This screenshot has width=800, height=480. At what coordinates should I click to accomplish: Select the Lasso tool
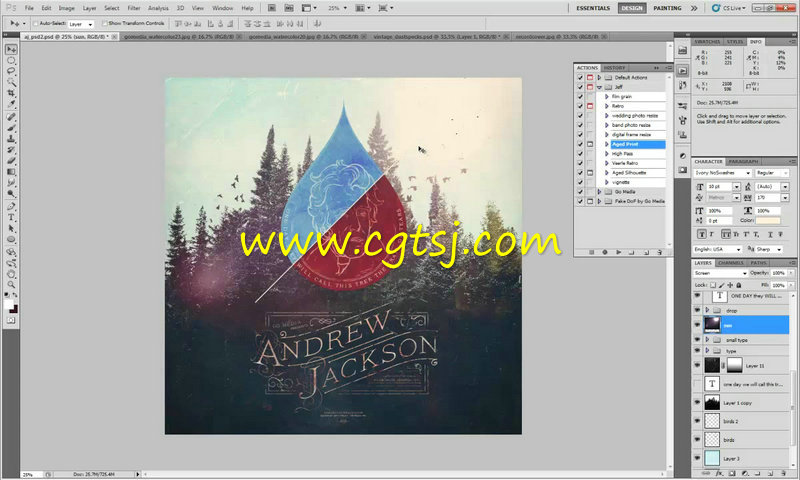[11, 71]
